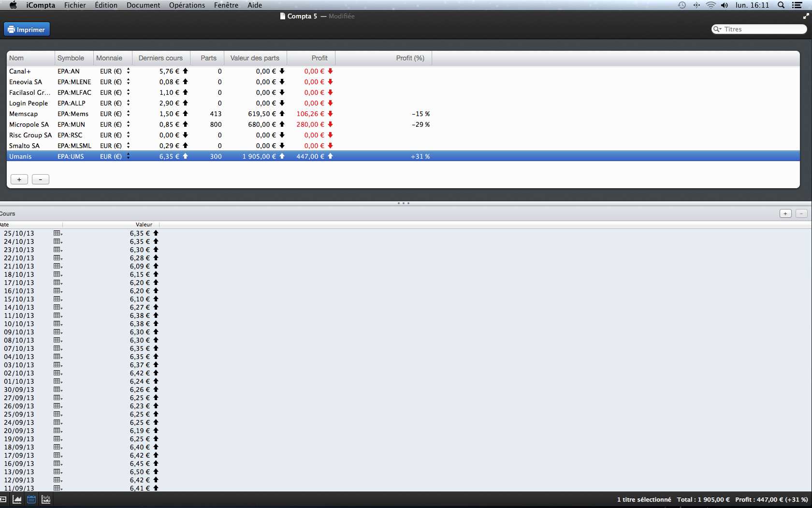Open date picker icon for 25/10/13
812x508 pixels.
point(58,233)
